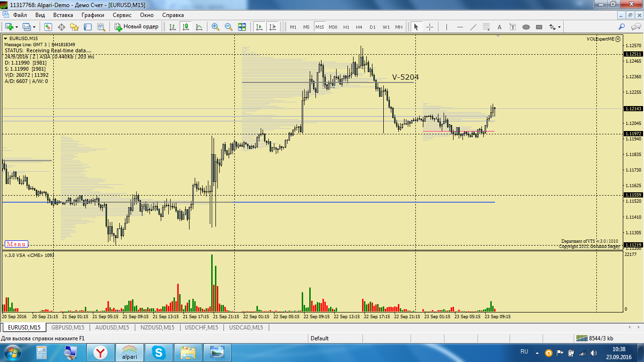The width and height of the screenshot is (644, 362).
Task: Select the rectangle drawing tool
Action: (539, 27)
